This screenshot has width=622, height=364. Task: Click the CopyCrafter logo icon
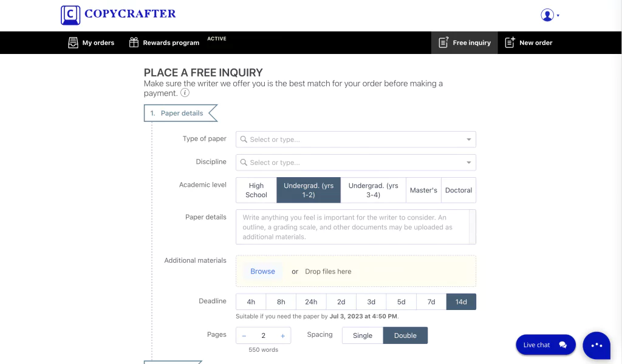[70, 15]
